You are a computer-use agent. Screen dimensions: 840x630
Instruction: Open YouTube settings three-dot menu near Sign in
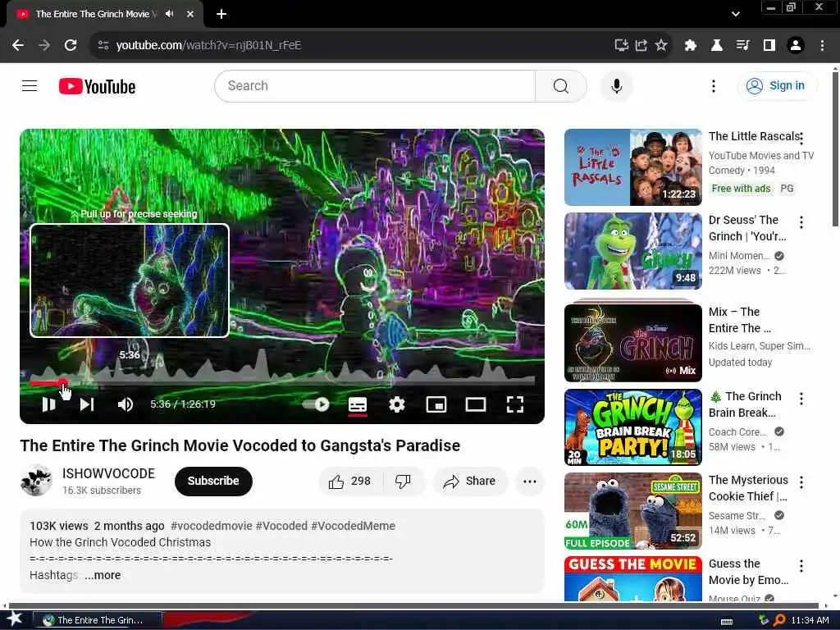[x=713, y=85]
